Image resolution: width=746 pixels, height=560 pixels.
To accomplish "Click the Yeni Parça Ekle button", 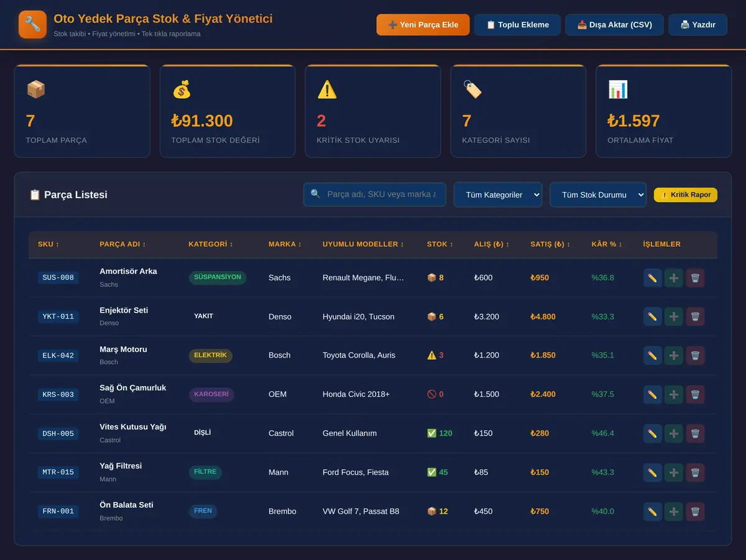I will pos(423,25).
